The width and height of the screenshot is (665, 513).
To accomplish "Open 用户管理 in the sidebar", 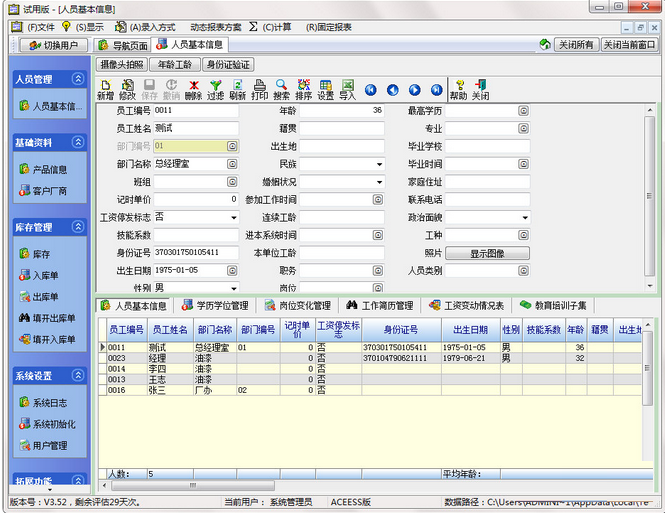I will (x=43, y=445).
